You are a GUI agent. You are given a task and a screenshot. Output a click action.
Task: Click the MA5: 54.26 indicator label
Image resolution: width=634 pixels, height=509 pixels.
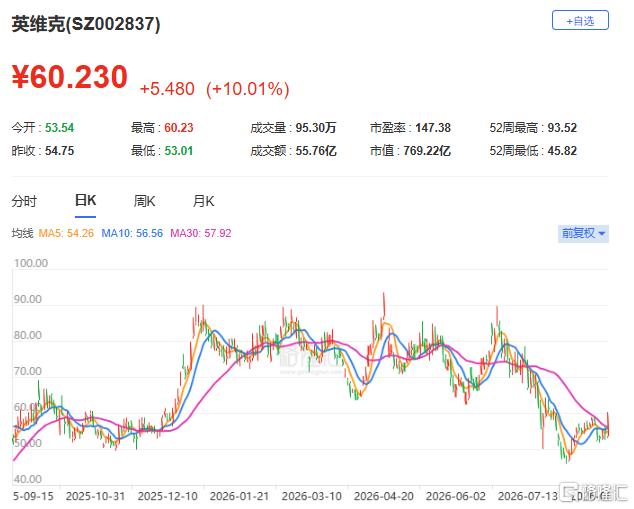coord(66,233)
